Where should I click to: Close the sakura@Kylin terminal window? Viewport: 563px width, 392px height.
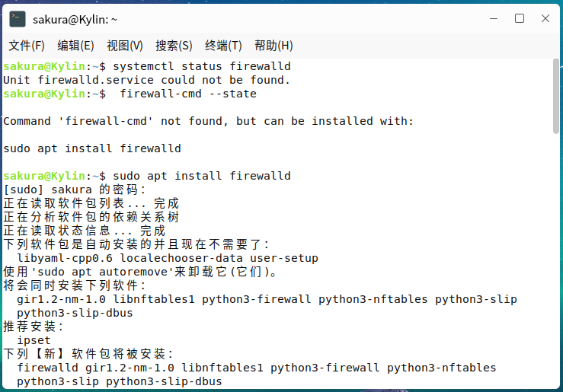pos(545,19)
